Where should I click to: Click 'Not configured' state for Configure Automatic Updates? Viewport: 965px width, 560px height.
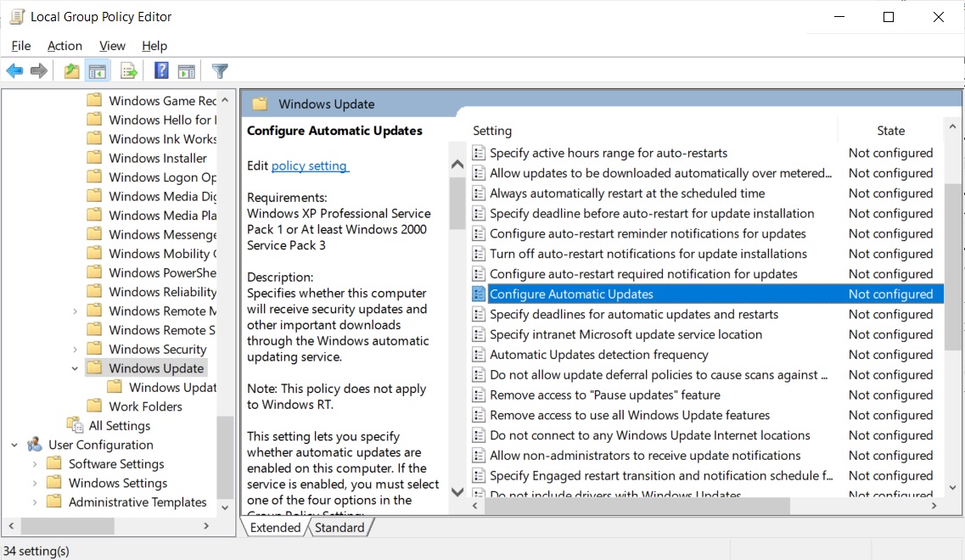890,294
